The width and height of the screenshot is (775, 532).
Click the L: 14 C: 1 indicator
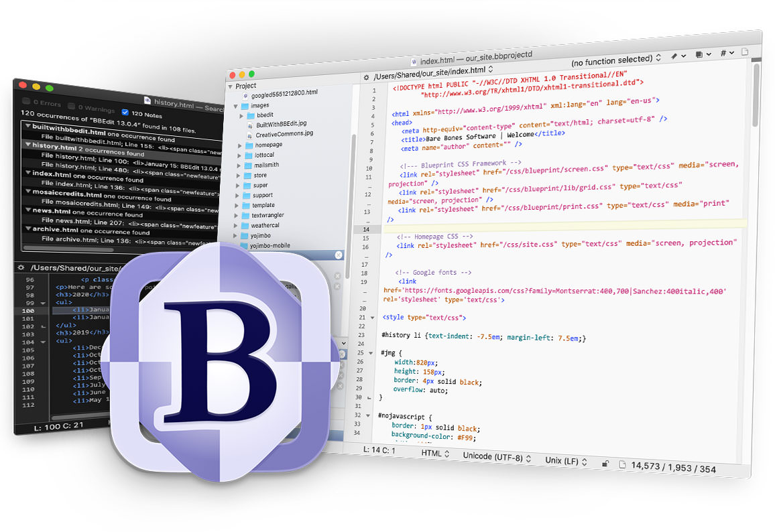coord(379,451)
